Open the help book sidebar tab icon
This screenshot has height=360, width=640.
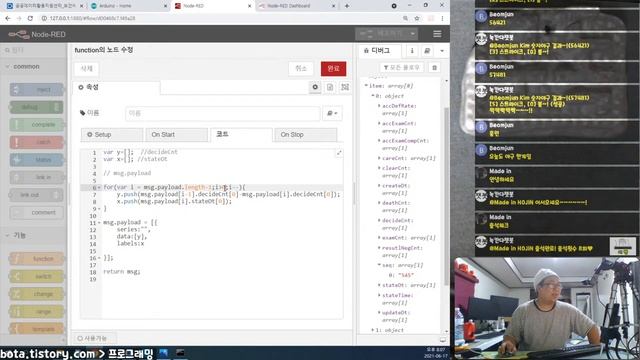(x=427, y=51)
